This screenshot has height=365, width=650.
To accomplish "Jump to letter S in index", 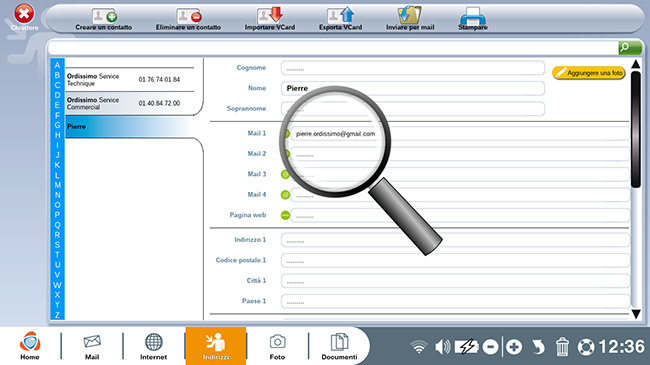I will click(57, 245).
